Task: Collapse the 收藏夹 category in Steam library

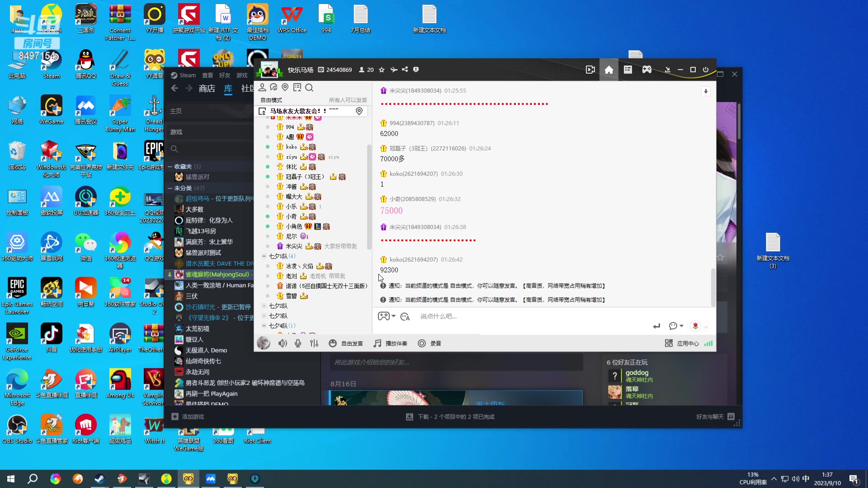Action: click(x=170, y=167)
